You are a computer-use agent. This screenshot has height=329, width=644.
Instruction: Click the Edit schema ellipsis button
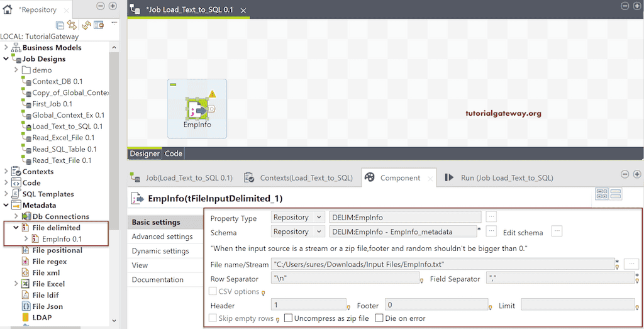coord(557,231)
